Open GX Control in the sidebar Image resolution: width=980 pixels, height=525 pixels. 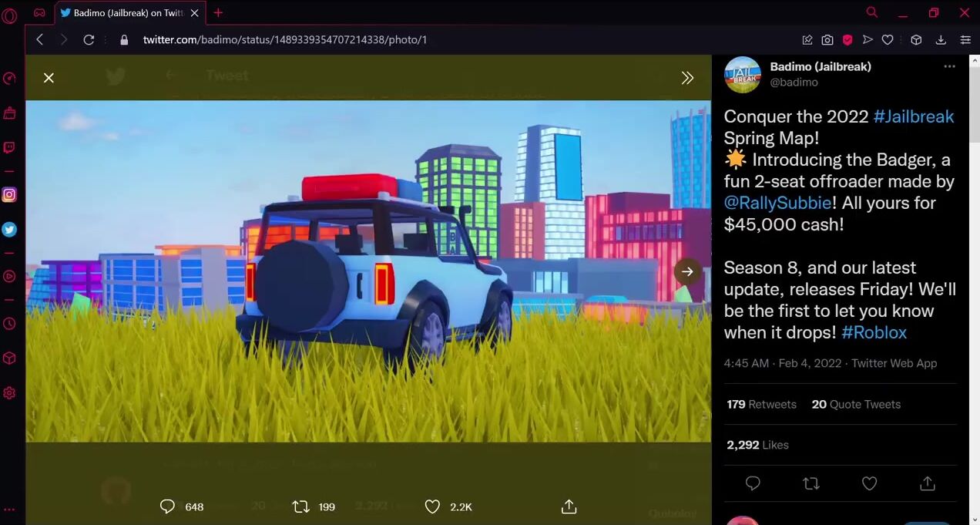(x=9, y=78)
